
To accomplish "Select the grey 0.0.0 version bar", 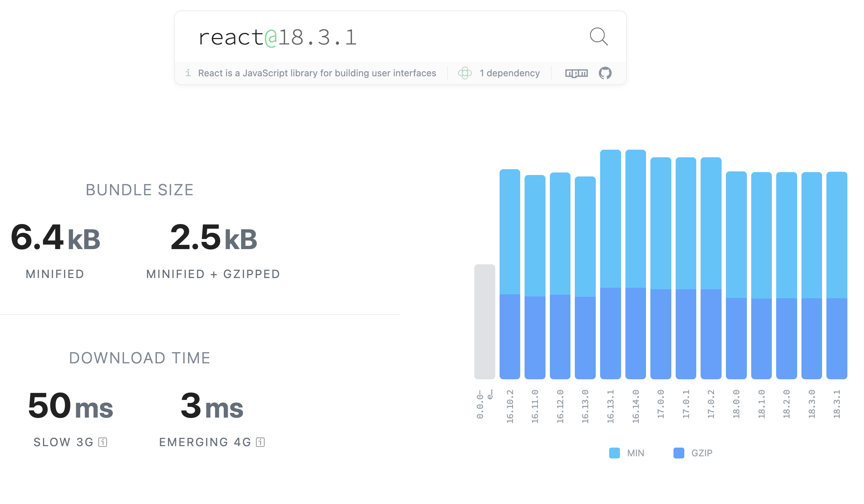I will 484,321.
